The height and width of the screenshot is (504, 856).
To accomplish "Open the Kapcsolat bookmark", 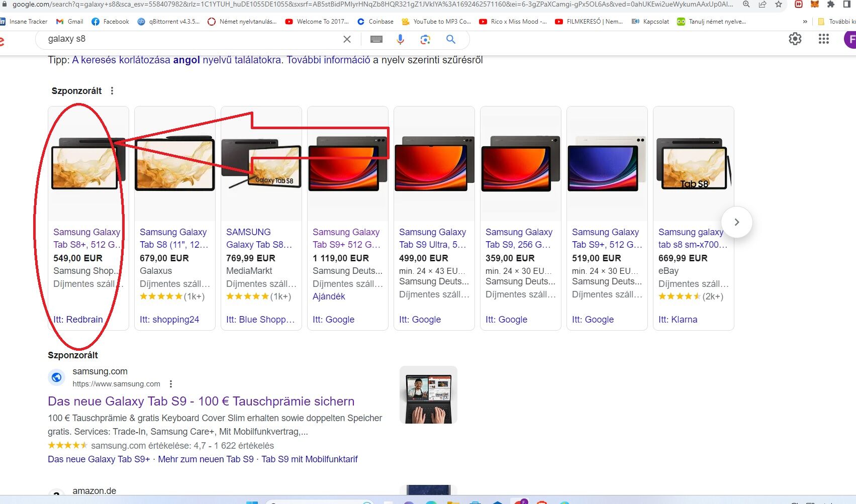I will tap(650, 22).
